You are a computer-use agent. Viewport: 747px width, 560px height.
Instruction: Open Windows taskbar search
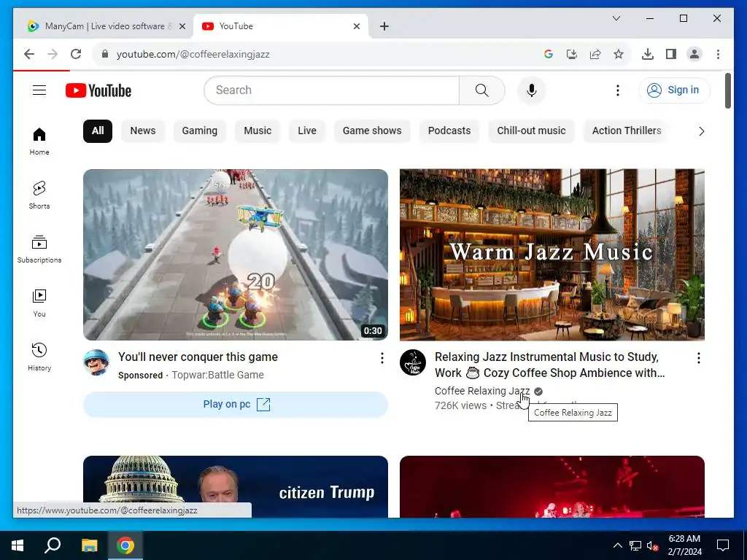[x=53, y=545]
